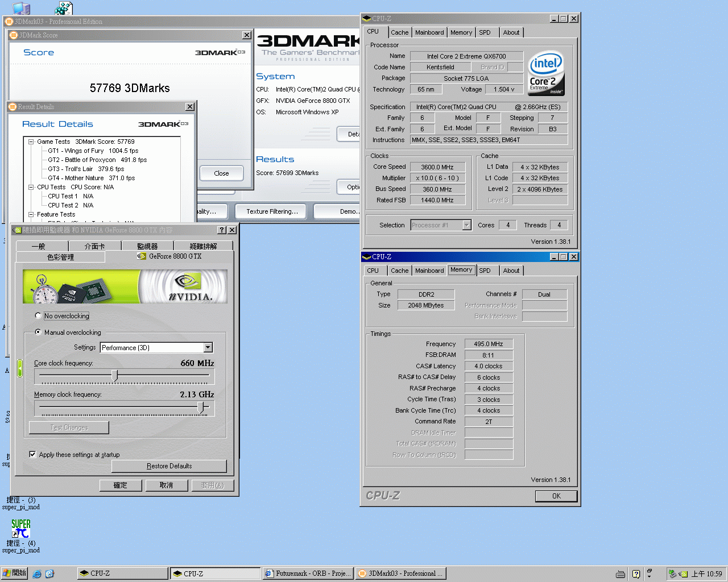Open the 疑難排解 tab in NVIDIA dialog
The image size is (728, 582).
[x=203, y=246]
